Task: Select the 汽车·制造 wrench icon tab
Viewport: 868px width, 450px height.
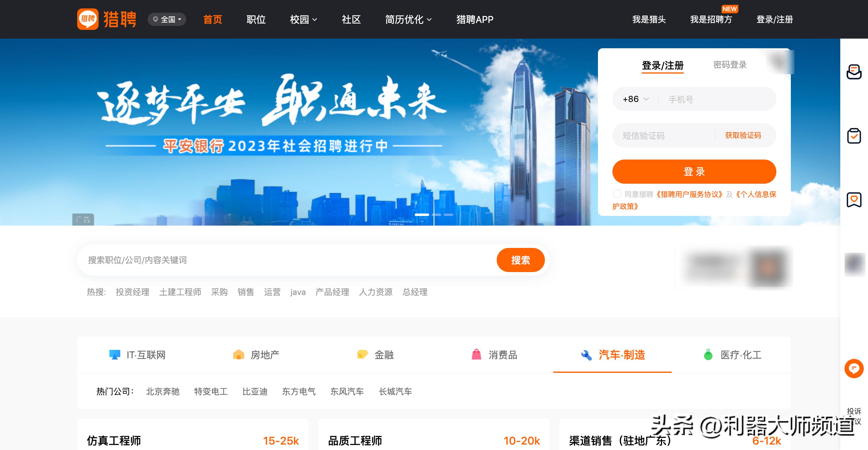Action: (587, 355)
